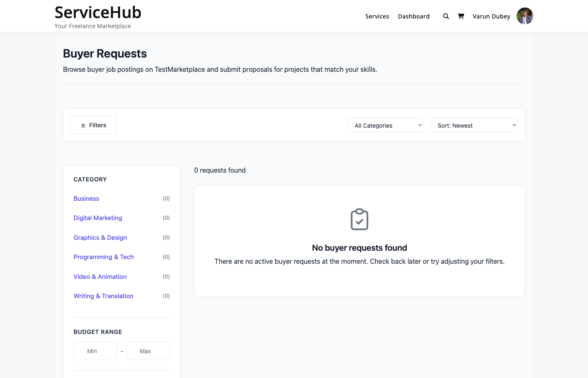Click the Your Freelance Marketplace tagline
Viewport: 588px width, 378px height.
92,26
